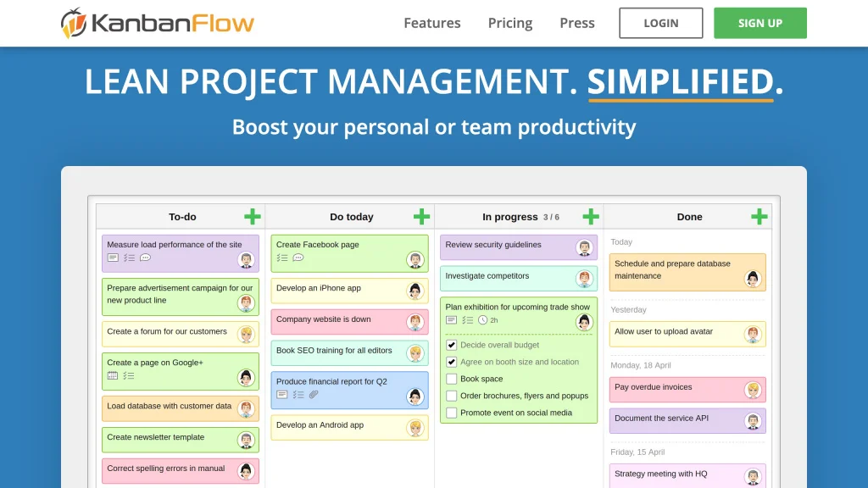This screenshot has height=488, width=868.
Task: Click attachment paperclip on financial report card
Action: pyautogui.click(x=314, y=395)
